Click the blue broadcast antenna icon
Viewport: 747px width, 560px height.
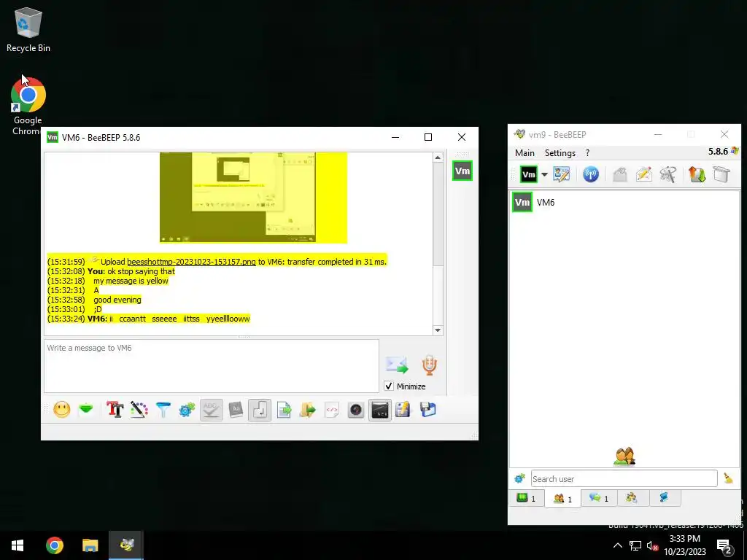591,174
